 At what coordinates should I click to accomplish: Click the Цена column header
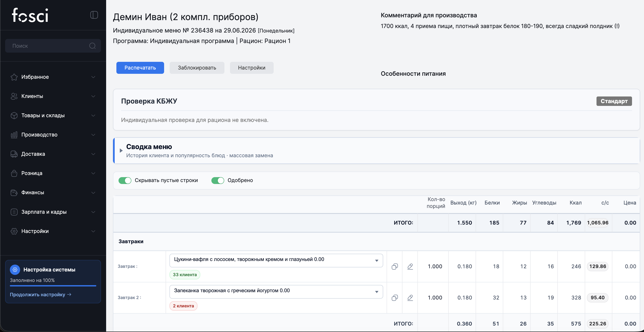click(629, 203)
